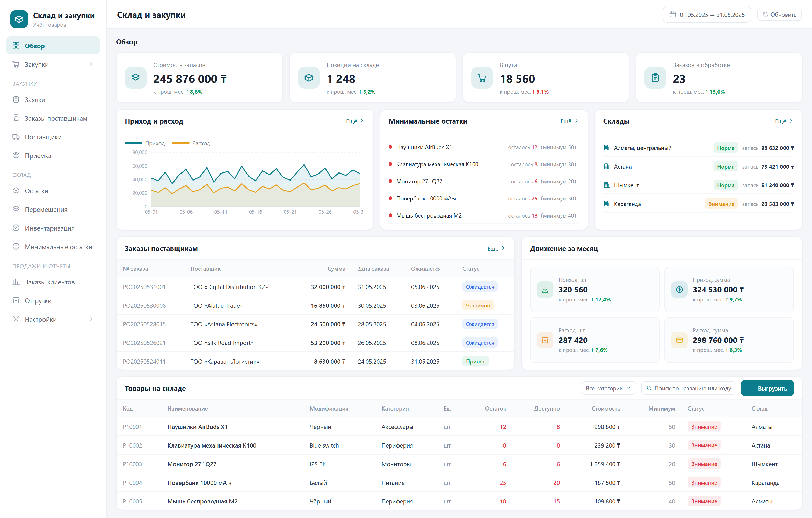Click the building icon next to Караганда
The image size is (812, 518).
tap(606, 204)
